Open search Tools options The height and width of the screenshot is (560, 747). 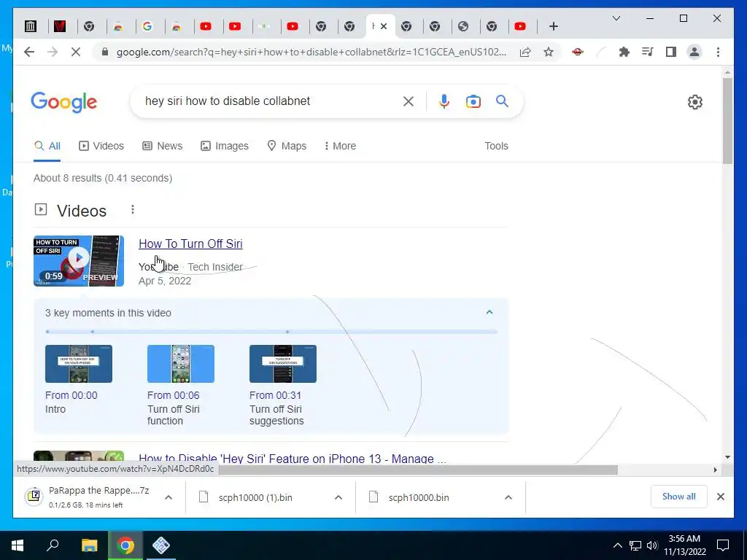click(496, 146)
